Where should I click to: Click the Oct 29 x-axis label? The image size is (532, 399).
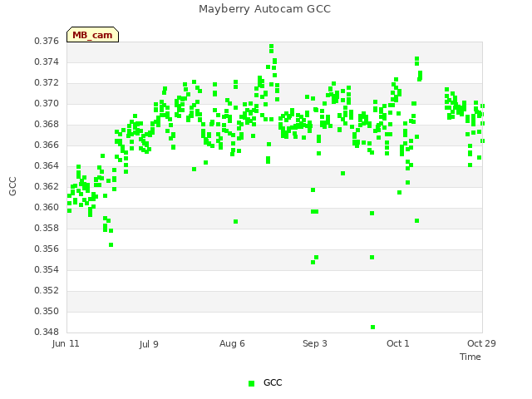coord(481,343)
